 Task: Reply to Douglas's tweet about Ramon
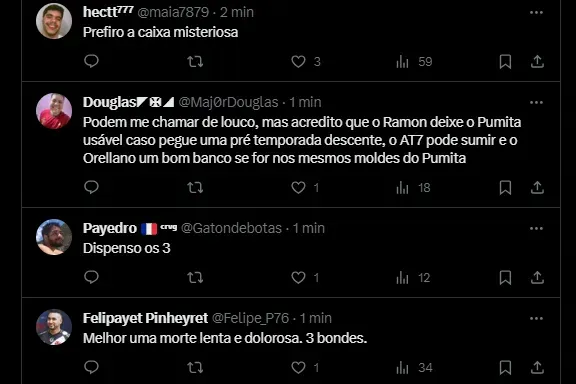(91, 187)
